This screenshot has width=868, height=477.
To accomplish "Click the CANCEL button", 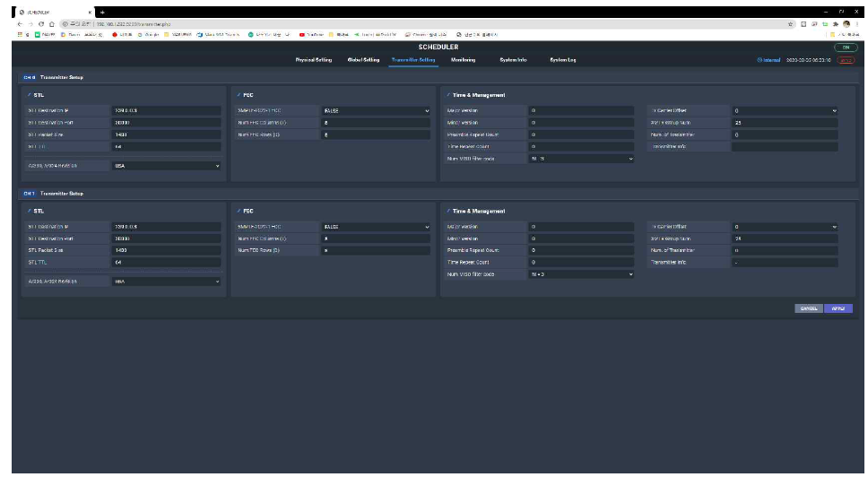I will tap(809, 308).
